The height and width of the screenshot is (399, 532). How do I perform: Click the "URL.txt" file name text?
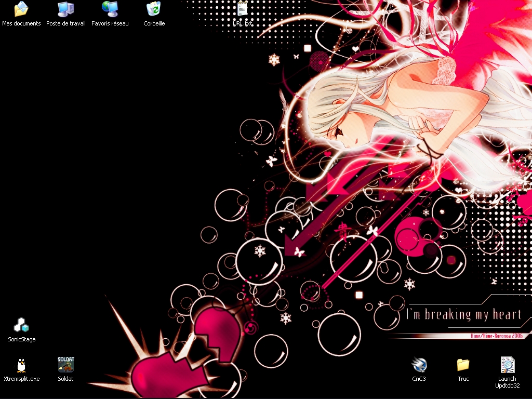point(242,23)
